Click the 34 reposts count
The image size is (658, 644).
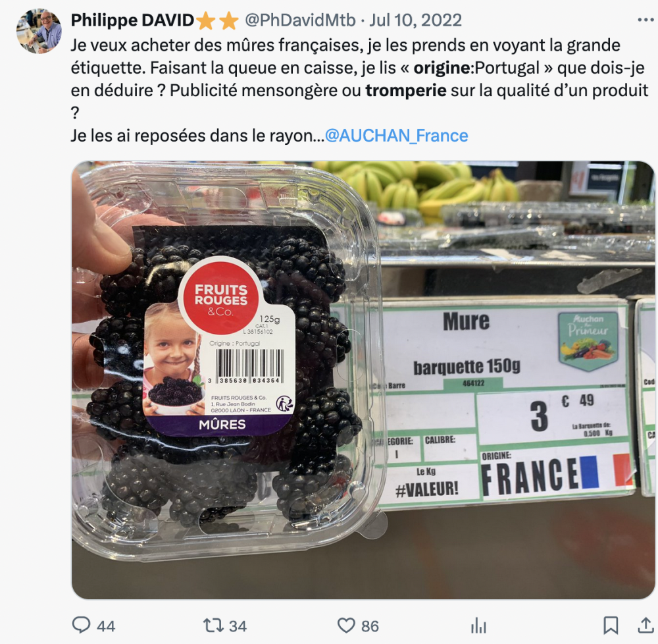click(x=238, y=626)
